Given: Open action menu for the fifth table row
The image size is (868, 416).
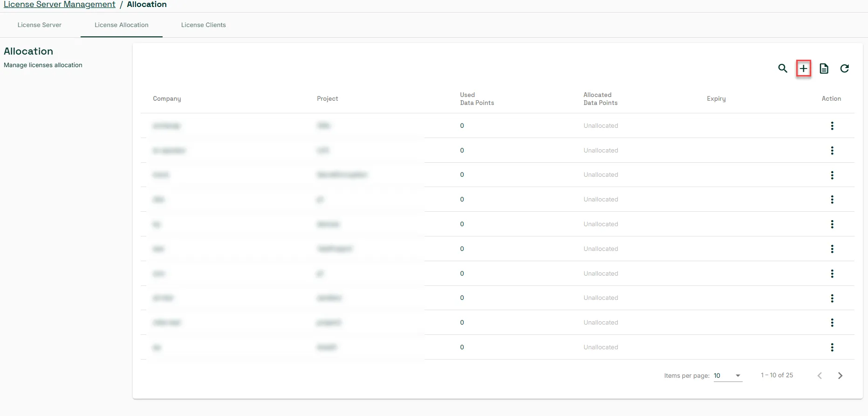Looking at the screenshot, I should pyautogui.click(x=832, y=224).
